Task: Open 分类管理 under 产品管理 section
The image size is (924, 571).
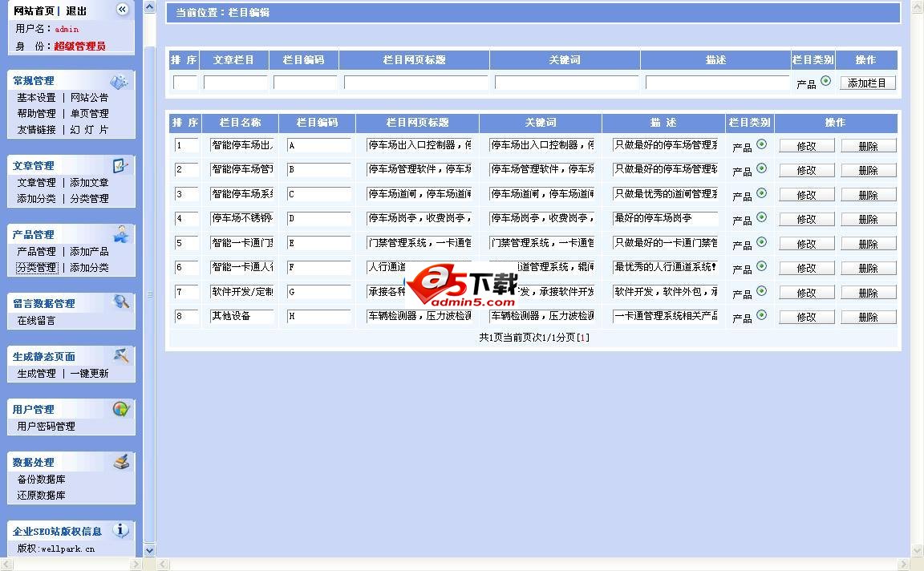Action: coord(37,268)
